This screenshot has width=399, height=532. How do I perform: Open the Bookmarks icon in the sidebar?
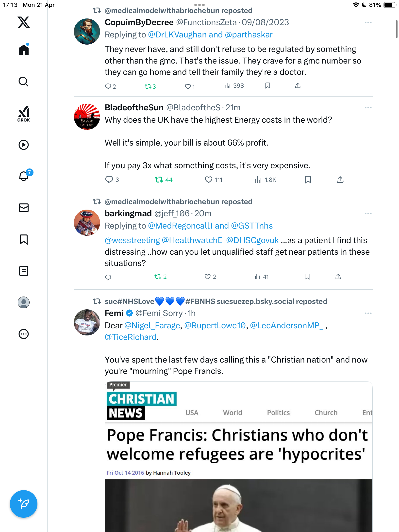[24, 239]
